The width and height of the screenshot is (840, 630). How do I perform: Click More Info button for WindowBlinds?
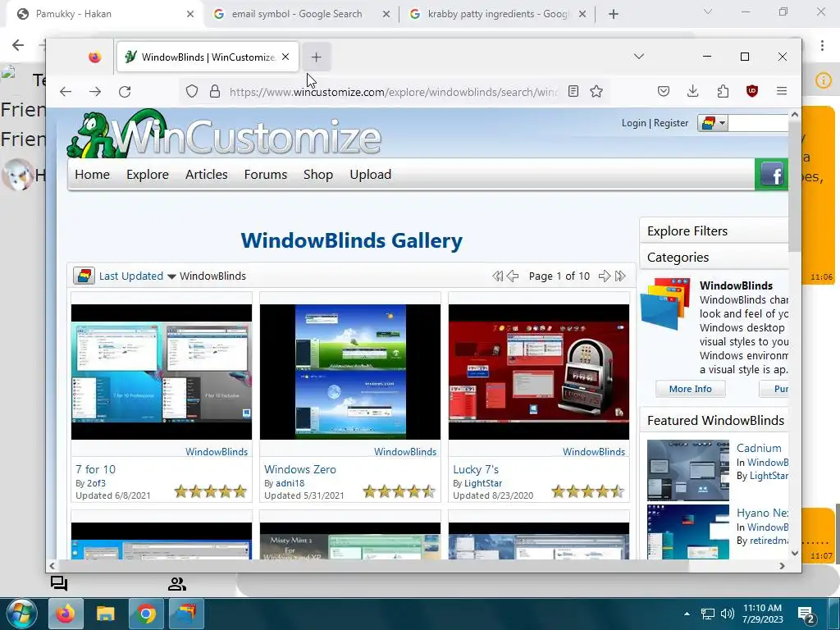[690, 389]
